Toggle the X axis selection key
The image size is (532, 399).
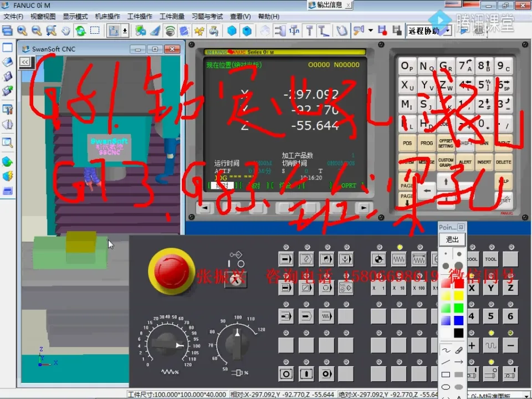point(472,288)
